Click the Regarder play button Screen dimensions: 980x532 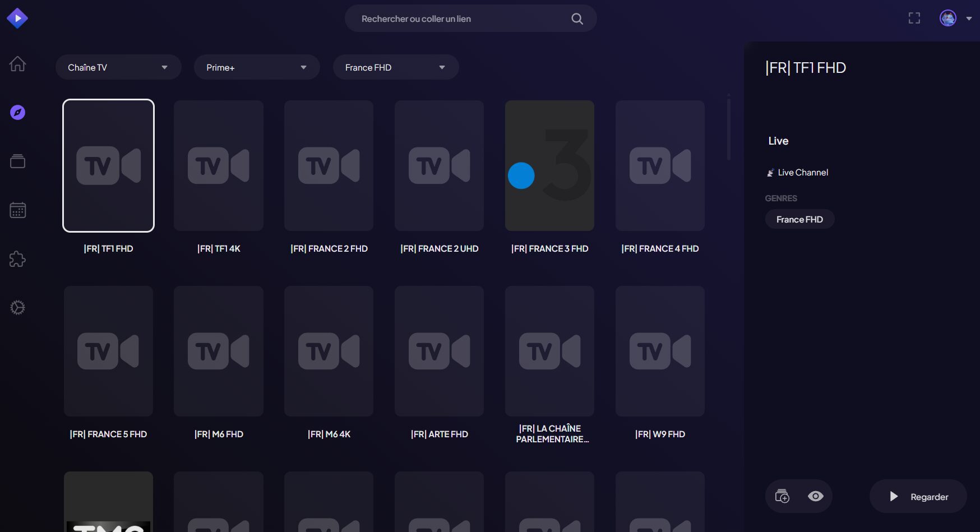click(918, 497)
